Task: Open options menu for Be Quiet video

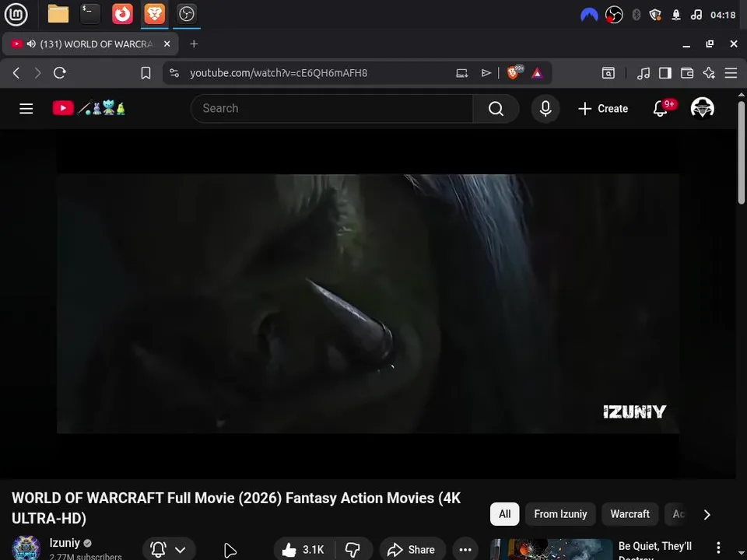Action: 718,547
